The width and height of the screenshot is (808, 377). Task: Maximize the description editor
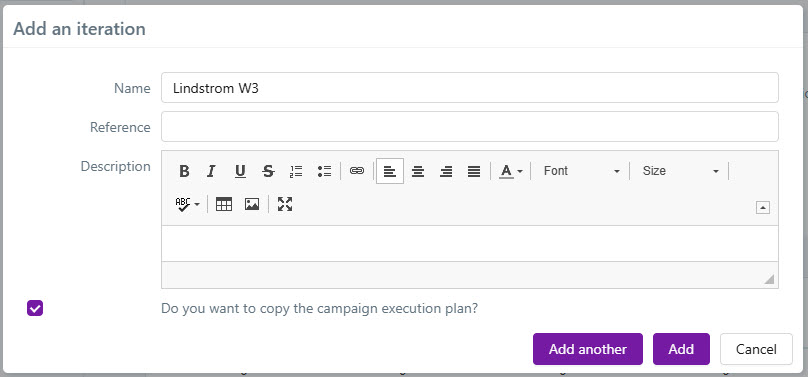[x=285, y=204]
